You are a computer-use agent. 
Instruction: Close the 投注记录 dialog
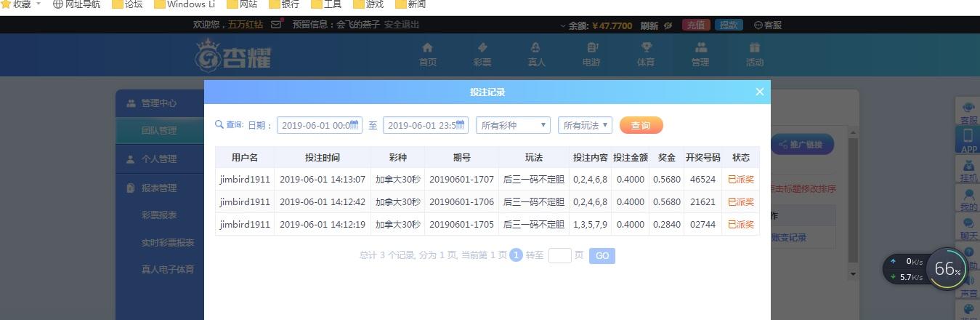759,92
